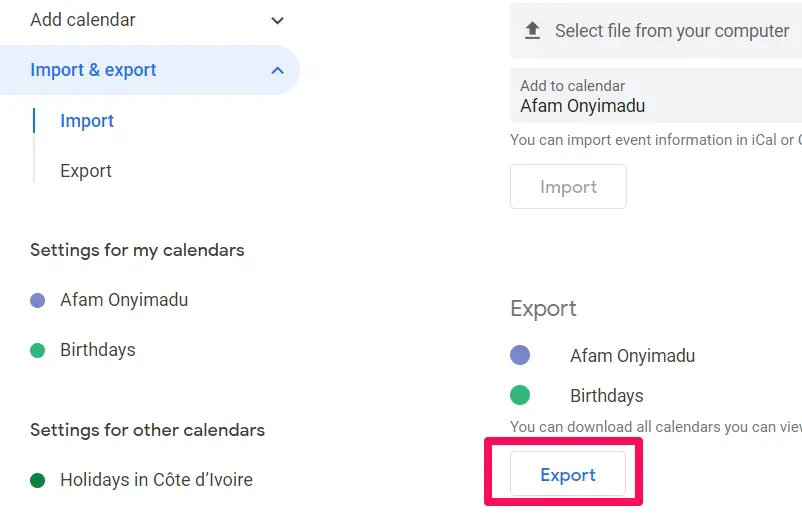This screenshot has width=802, height=516.
Task: Click the greyed Import button
Action: [x=568, y=187]
